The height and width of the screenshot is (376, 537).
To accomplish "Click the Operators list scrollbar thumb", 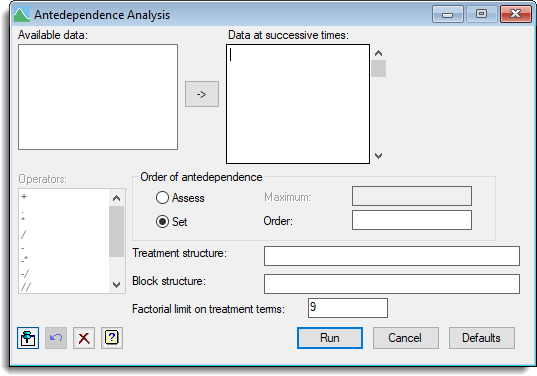I will [116, 231].
